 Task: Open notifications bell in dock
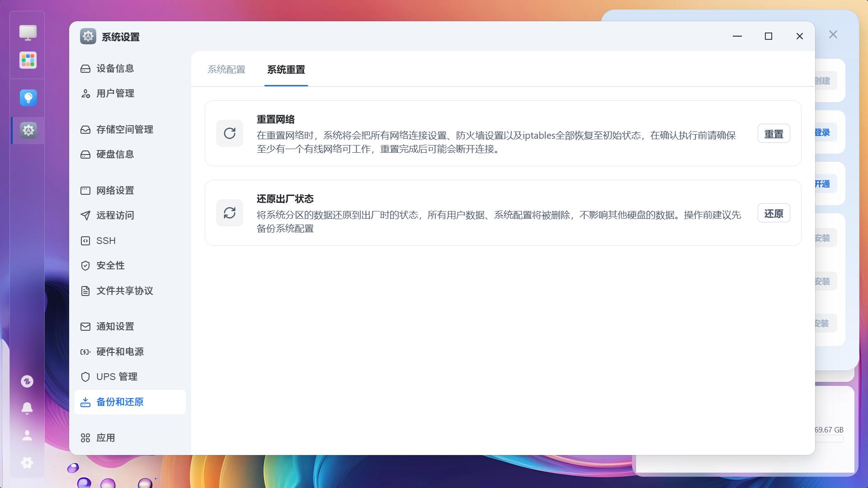(27, 408)
